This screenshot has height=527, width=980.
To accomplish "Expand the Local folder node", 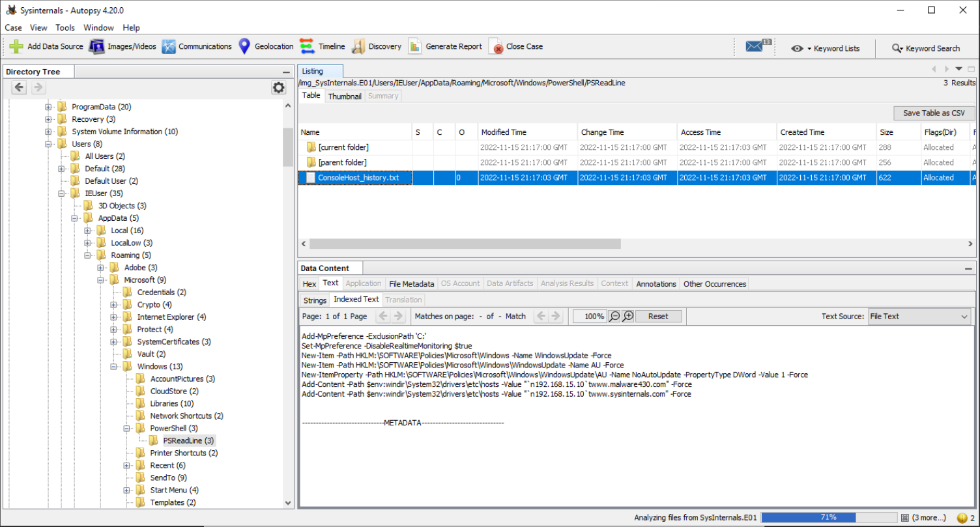I will [87, 231].
